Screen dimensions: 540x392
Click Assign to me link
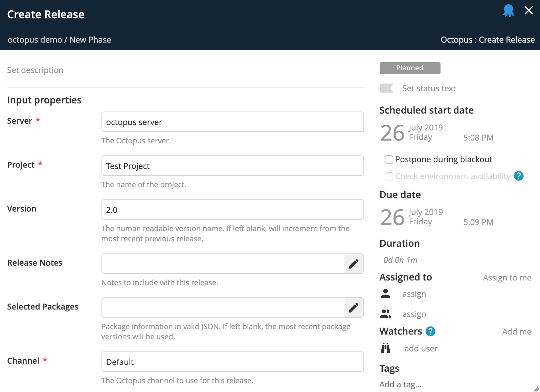[x=507, y=277]
